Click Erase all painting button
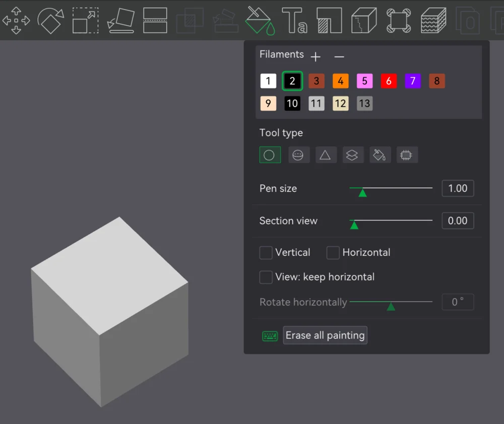The height and width of the screenshot is (424, 504). [325, 335]
